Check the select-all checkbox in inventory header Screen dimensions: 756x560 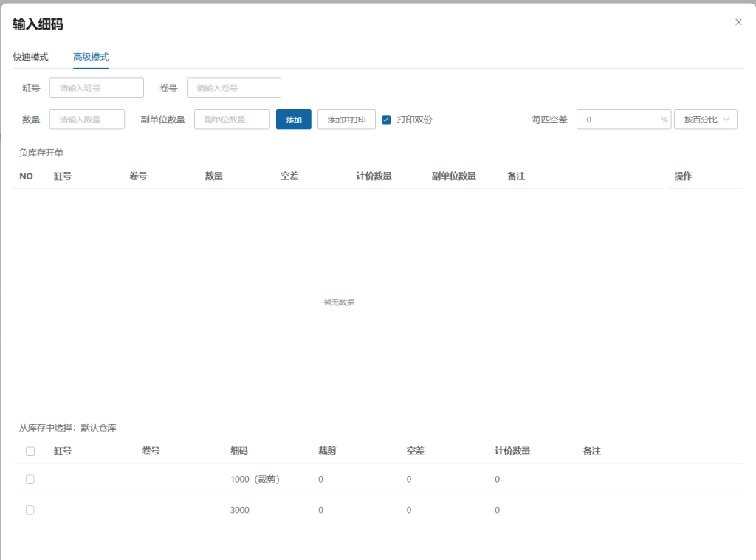click(30, 452)
